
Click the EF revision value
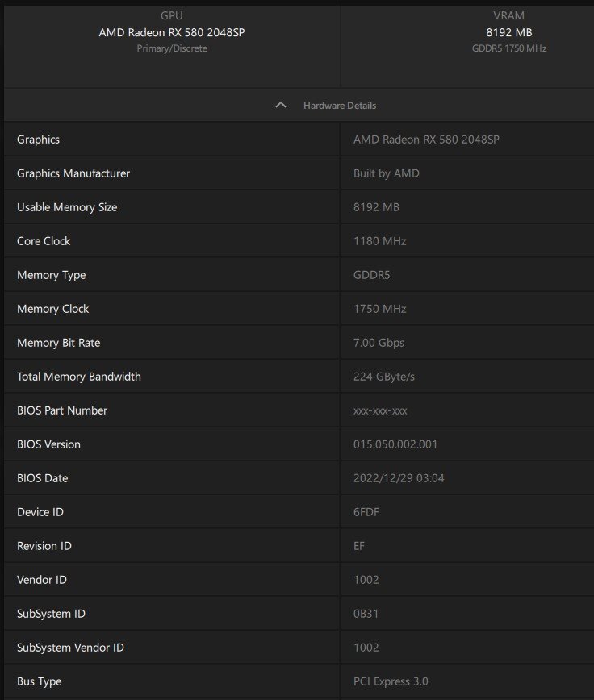[x=359, y=547]
